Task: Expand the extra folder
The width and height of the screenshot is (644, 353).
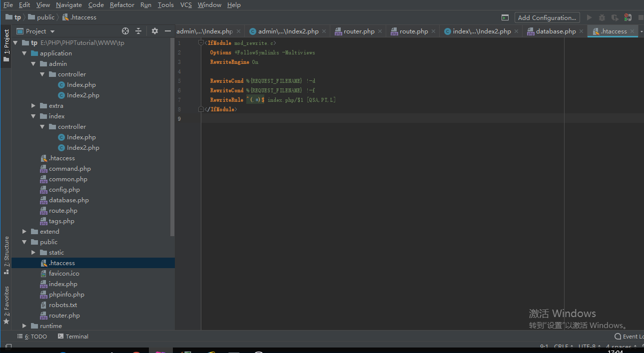Action: [x=33, y=106]
